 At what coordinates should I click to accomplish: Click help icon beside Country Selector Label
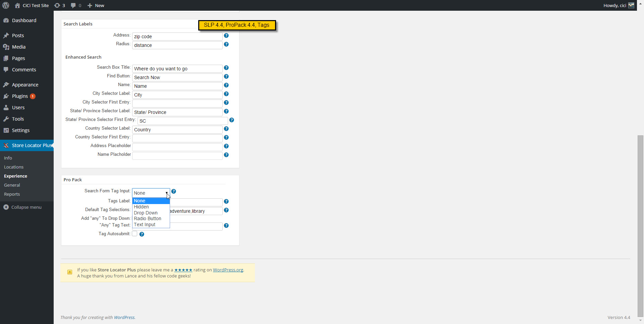pos(226,129)
